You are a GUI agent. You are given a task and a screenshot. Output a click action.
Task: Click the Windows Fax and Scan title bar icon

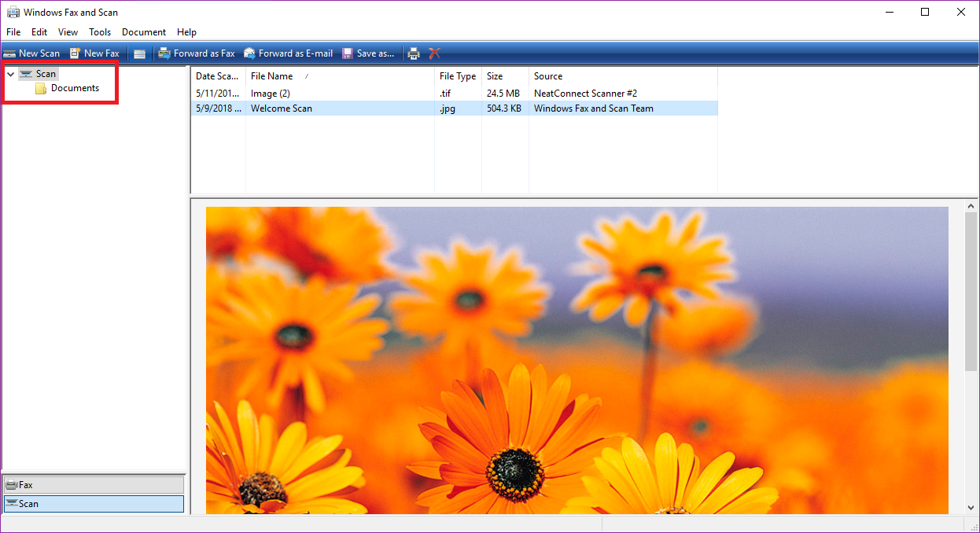pos(13,13)
